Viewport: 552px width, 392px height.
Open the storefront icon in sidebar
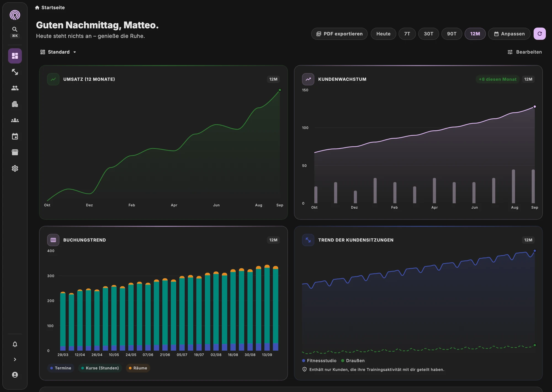(15, 152)
